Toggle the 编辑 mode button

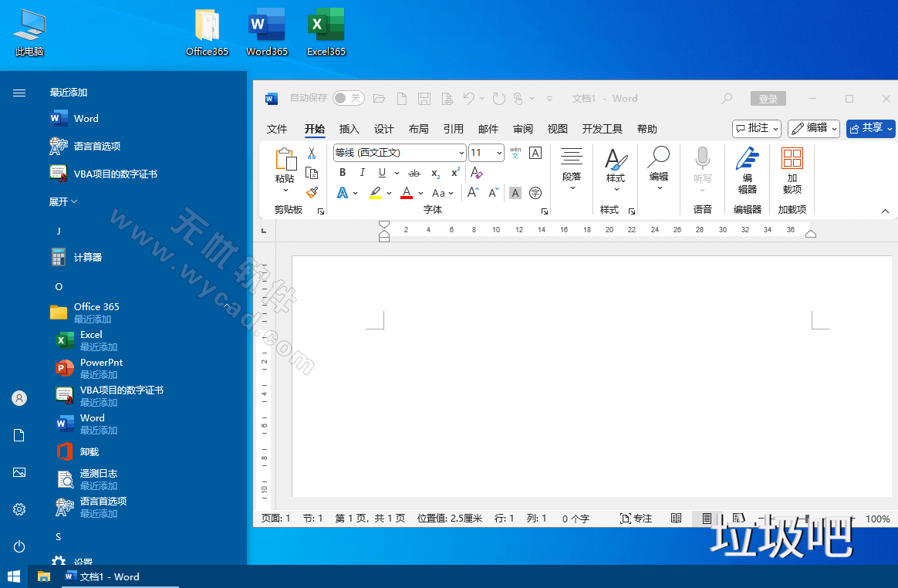coord(813,128)
